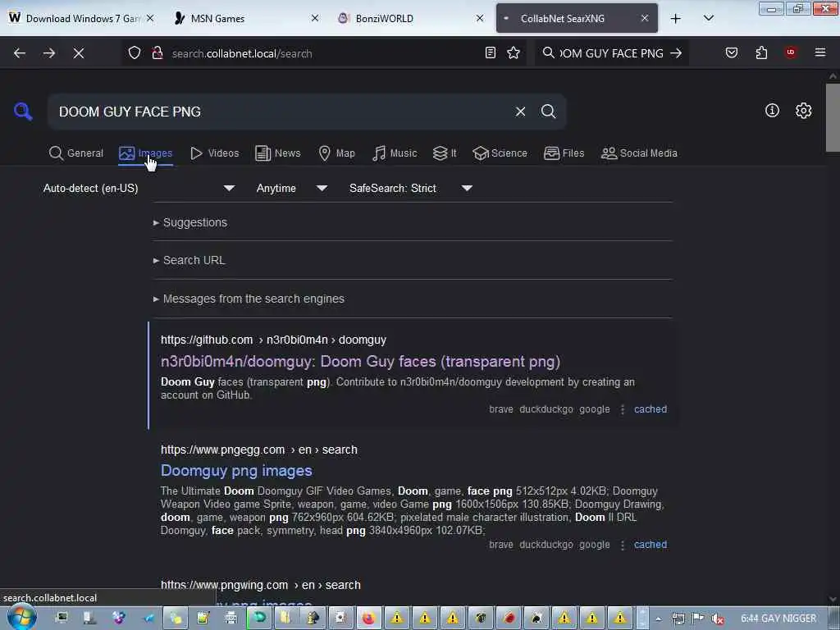This screenshot has width=840, height=630.
Task: Open the SafeSearch: Strict dropdown
Action: click(411, 188)
